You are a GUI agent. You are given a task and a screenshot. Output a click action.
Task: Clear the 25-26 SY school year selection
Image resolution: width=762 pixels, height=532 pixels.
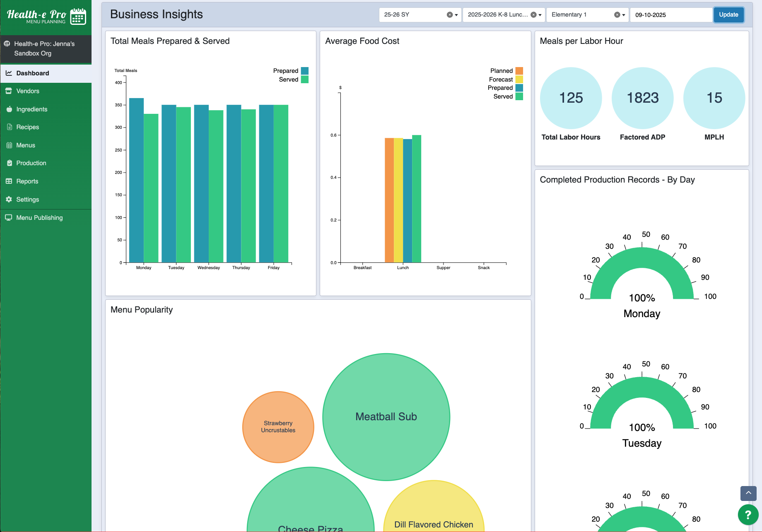click(x=449, y=15)
